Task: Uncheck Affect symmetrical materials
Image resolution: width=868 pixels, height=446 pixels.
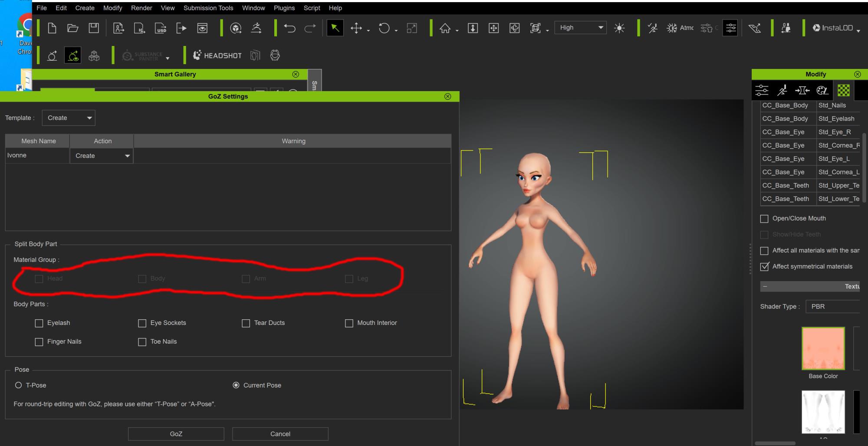Action: click(764, 266)
